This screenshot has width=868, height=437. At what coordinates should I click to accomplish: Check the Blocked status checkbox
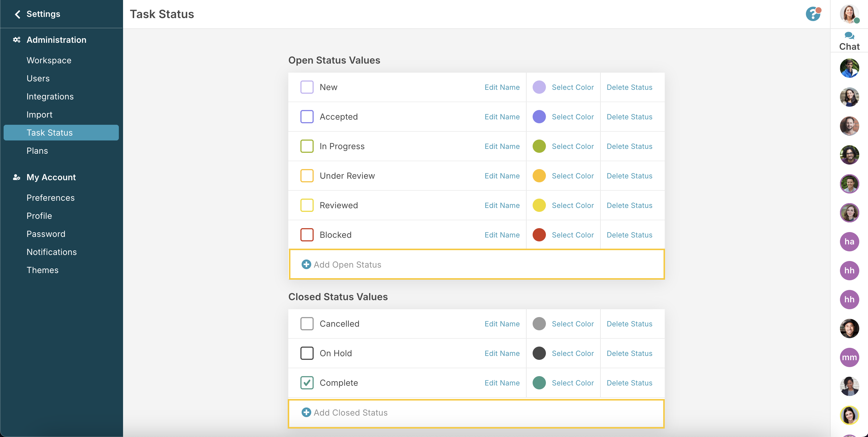[307, 235]
